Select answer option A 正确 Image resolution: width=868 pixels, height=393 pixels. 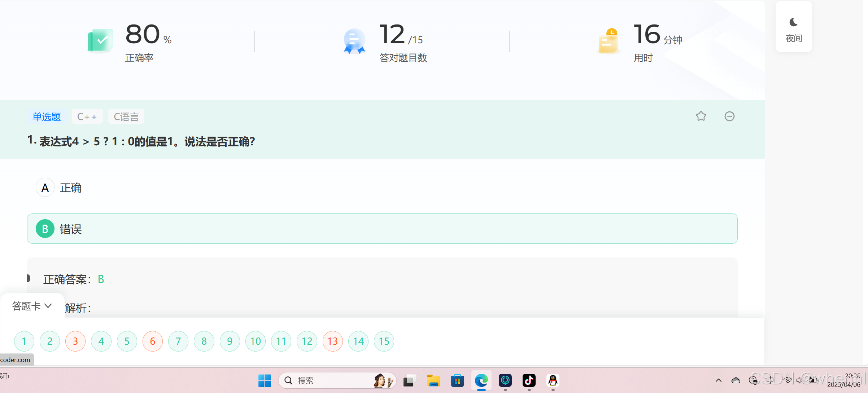[45, 187]
